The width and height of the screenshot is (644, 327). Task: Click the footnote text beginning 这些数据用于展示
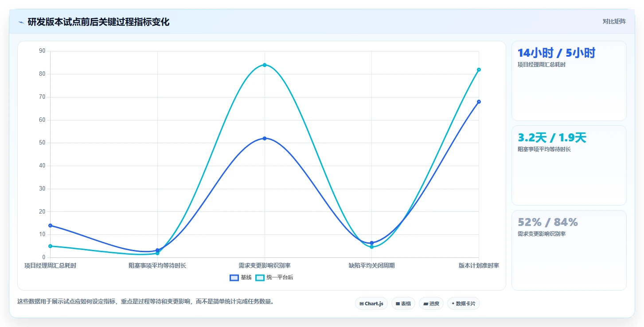146,301
